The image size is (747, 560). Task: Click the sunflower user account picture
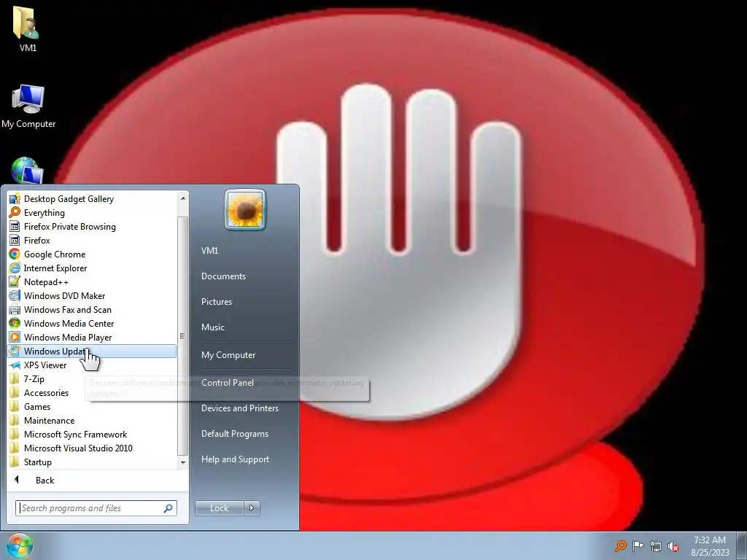(x=245, y=209)
